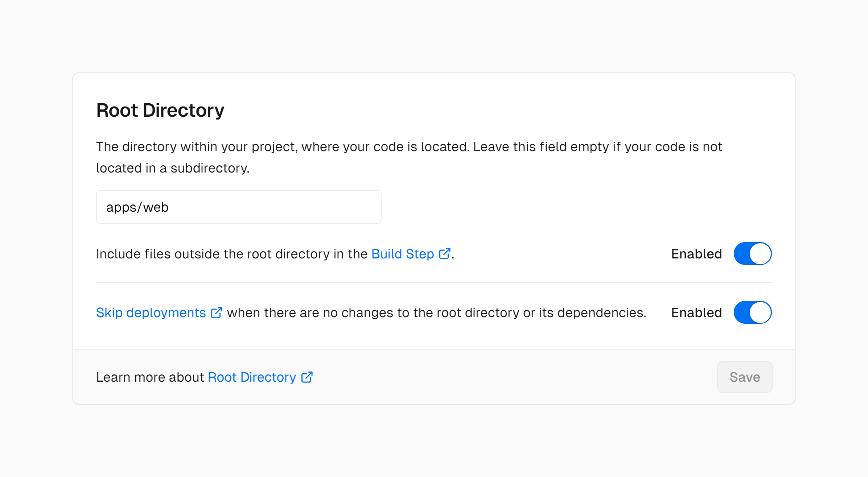Image resolution: width=868 pixels, height=477 pixels.
Task: Select the apps/web directory input field
Action: click(238, 207)
